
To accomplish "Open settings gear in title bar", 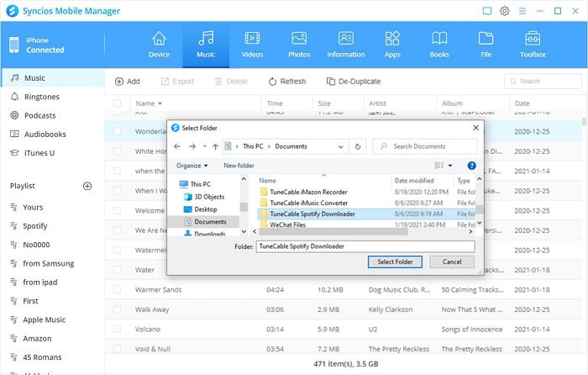I will pyautogui.click(x=504, y=11).
